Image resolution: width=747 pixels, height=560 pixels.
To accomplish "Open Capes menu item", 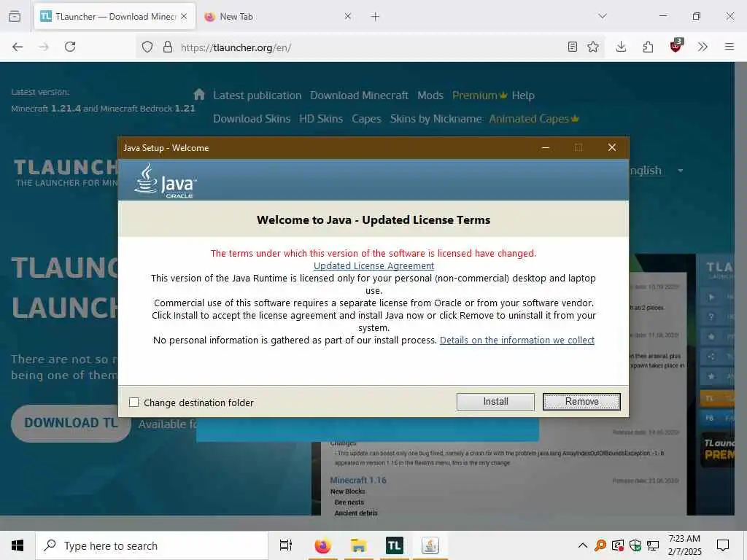I will point(366,119).
